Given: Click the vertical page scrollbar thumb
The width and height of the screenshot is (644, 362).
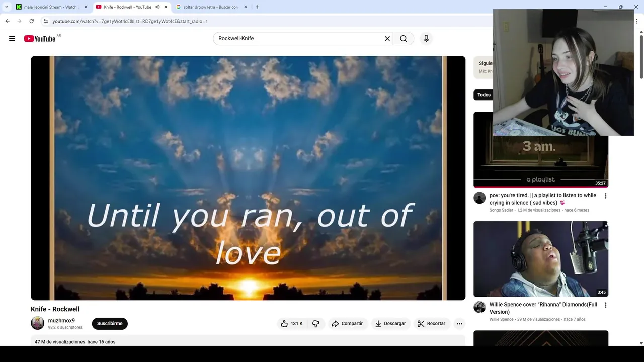Looking at the screenshot, I should point(641,57).
